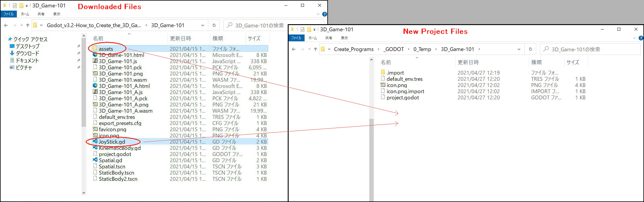Select the Spatial.gd script icon
This screenshot has width=644, height=202.
click(x=95, y=160)
